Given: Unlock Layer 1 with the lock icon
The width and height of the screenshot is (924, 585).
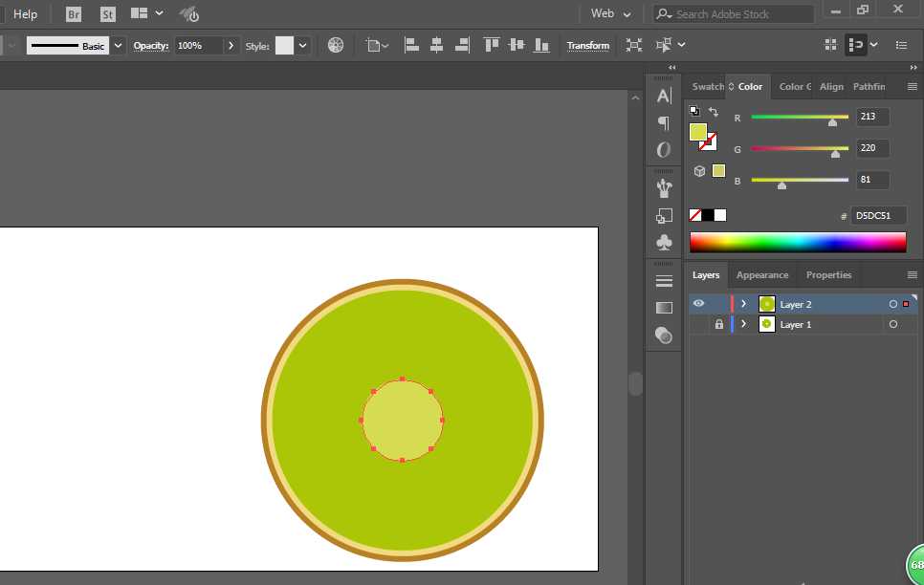Looking at the screenshot, I should pyautogui.click(x=718, y=325).
